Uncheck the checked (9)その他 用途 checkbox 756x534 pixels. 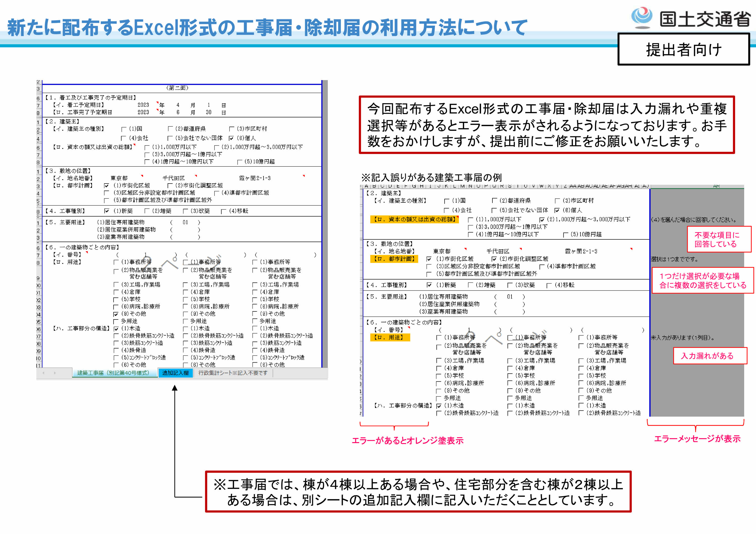[116, 314]
